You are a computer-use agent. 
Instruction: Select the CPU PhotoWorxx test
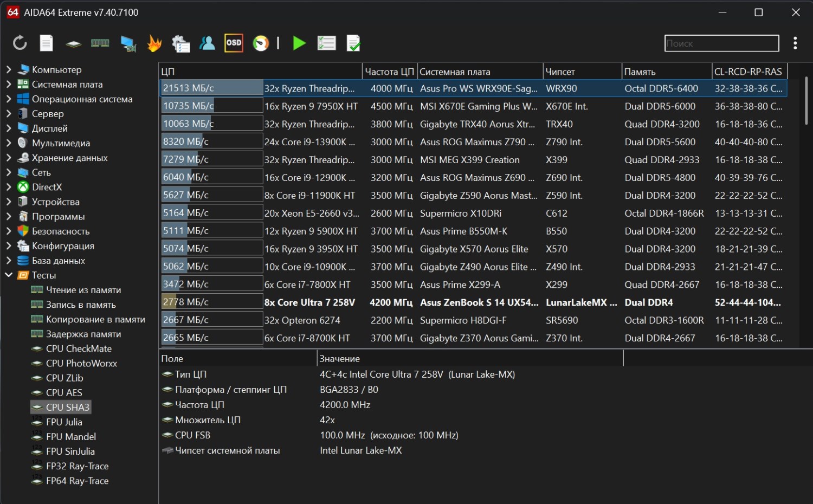pos(81,363)
